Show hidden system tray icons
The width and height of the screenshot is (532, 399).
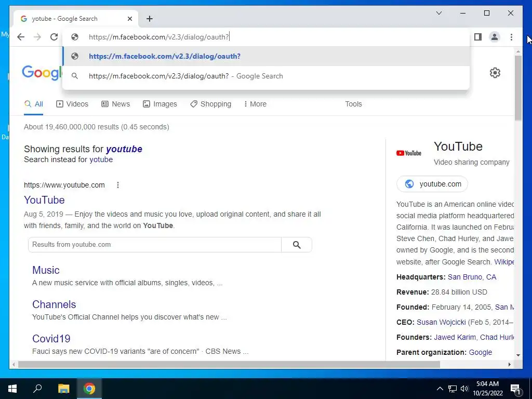440,389
